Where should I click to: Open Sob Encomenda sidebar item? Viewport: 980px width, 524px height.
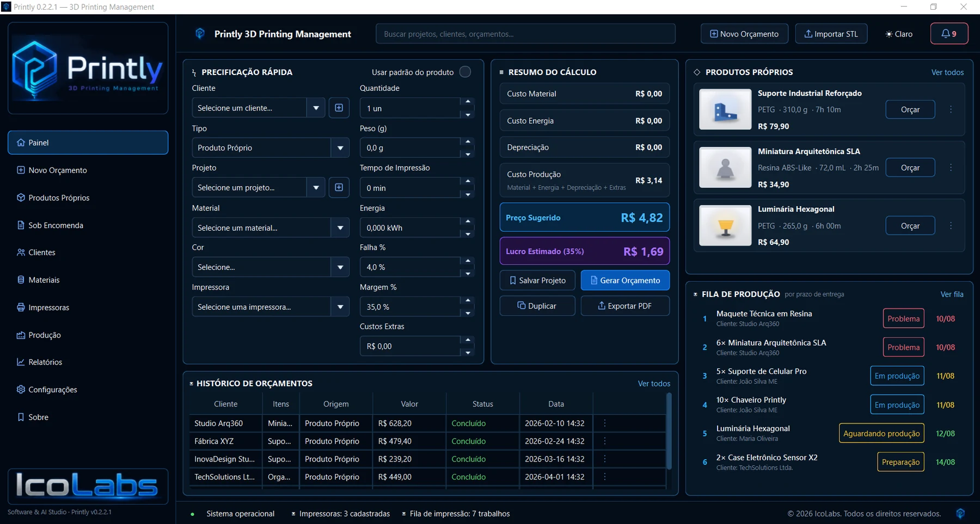88,225
